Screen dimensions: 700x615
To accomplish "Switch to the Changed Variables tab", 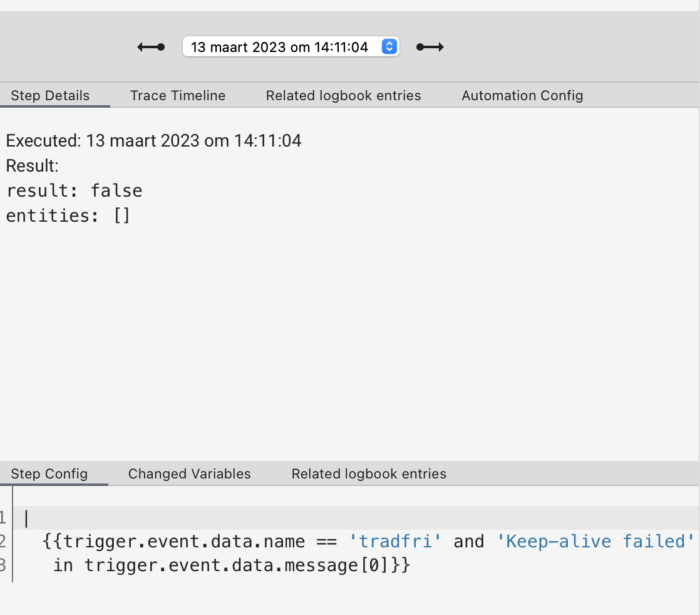I will click(x=189, y=473).
